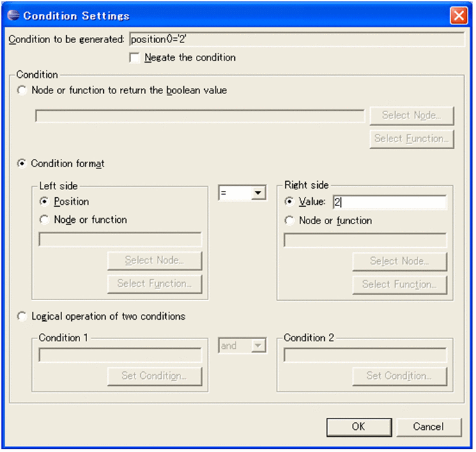
Task: Click Set Condition under Condition 1
Action: coord(154,376)
